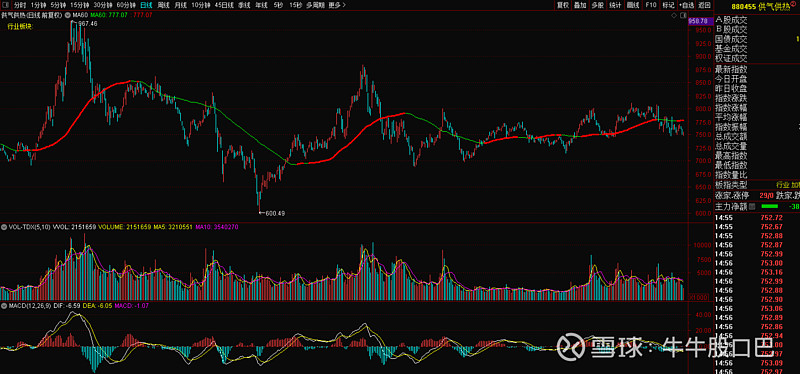Click the 967.46 high price marker
This screenshot has height=374, width=800.
(x=88, y=24)
